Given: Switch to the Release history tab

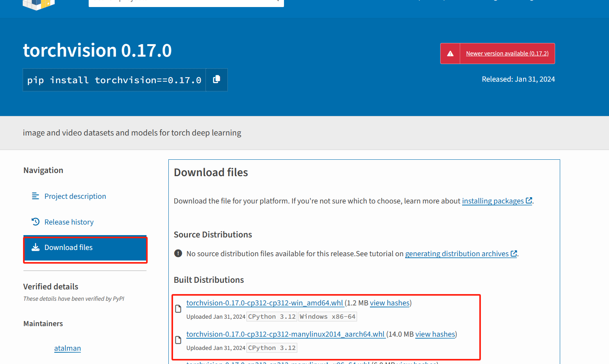Looking at the screenshot, I should point(69,222).
